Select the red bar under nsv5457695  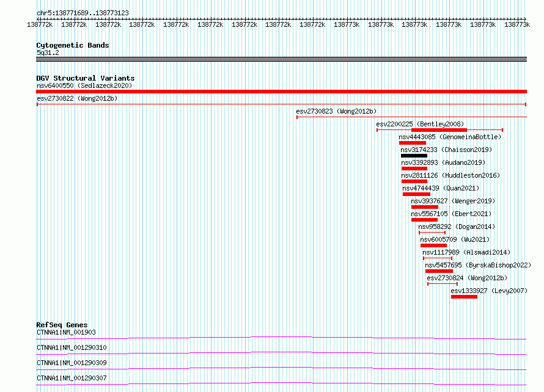pos(439,271)
